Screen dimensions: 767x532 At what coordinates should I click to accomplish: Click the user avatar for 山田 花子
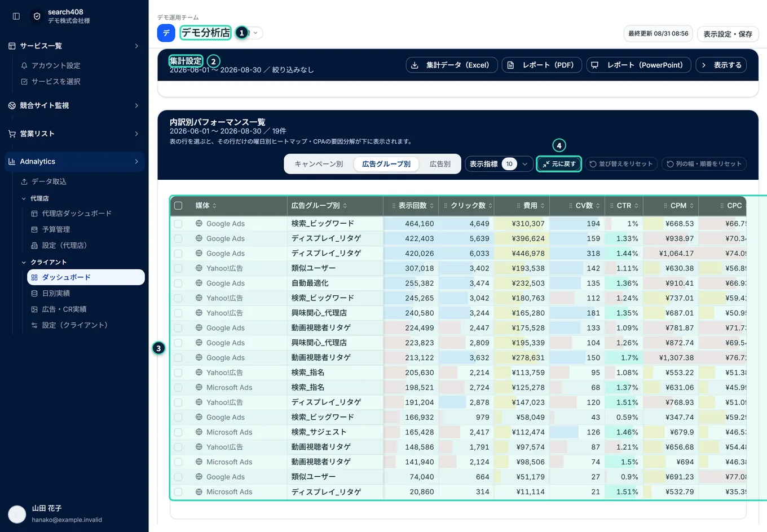pos(17,514)
